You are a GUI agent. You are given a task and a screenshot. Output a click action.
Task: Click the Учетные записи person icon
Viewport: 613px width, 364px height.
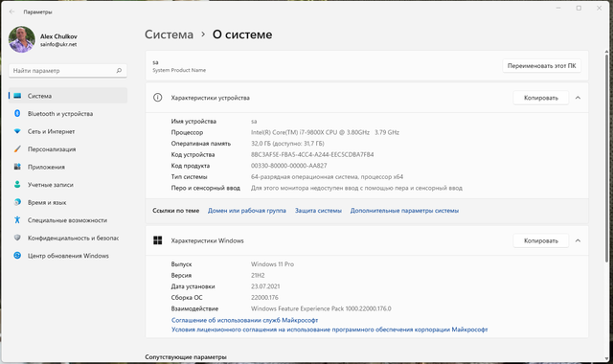point(17,185)
